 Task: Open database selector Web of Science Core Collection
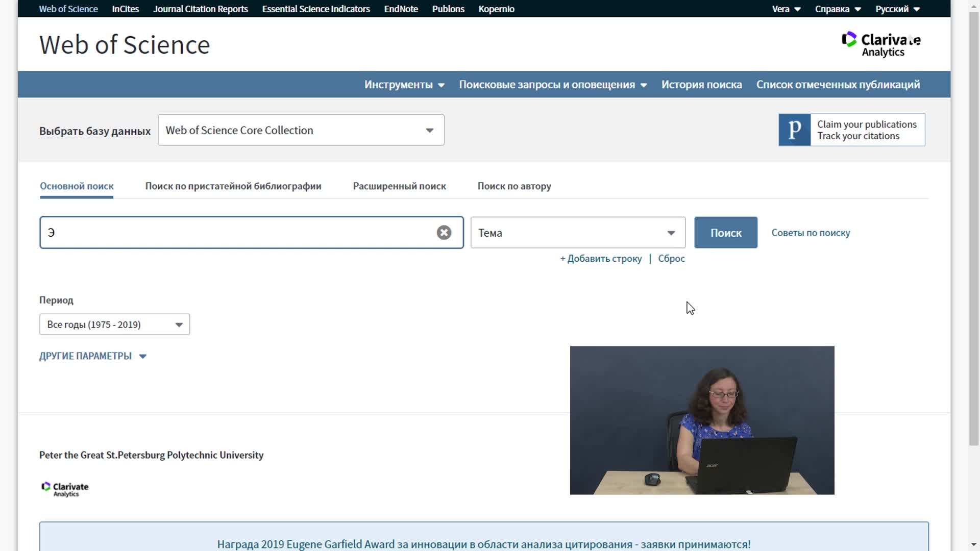[301, 130]
